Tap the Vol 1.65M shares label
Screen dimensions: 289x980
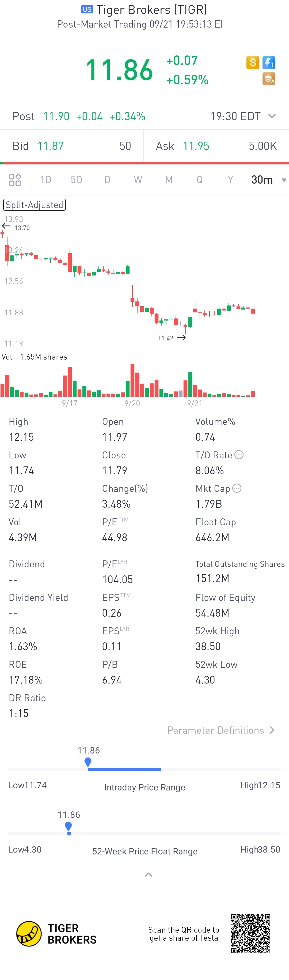pyautogui.click(x=35, y=357)
